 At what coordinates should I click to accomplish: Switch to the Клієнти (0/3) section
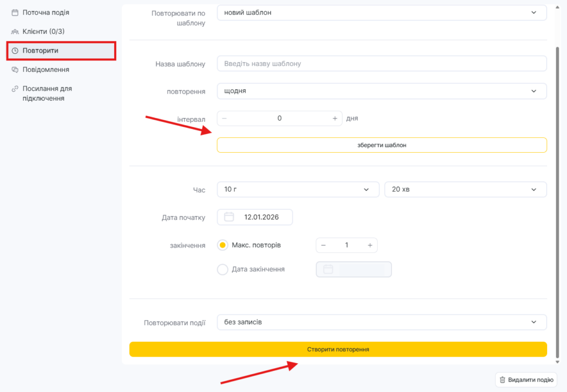point(43,32)
